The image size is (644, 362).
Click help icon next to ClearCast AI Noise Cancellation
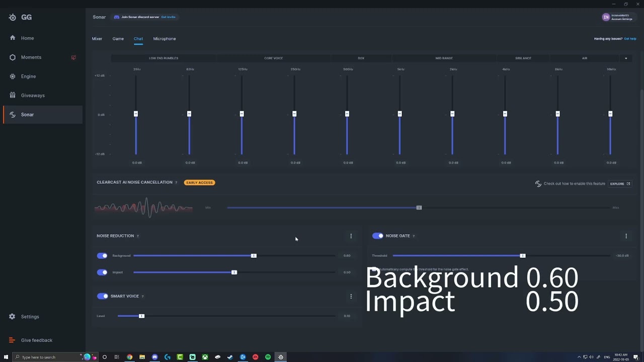click(176, 183)
